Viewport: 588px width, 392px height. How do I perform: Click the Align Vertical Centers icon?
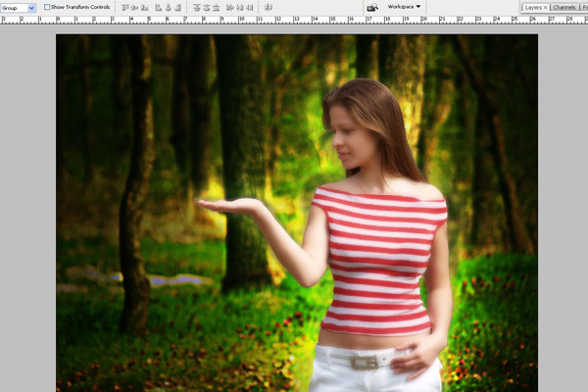(135, 7)
